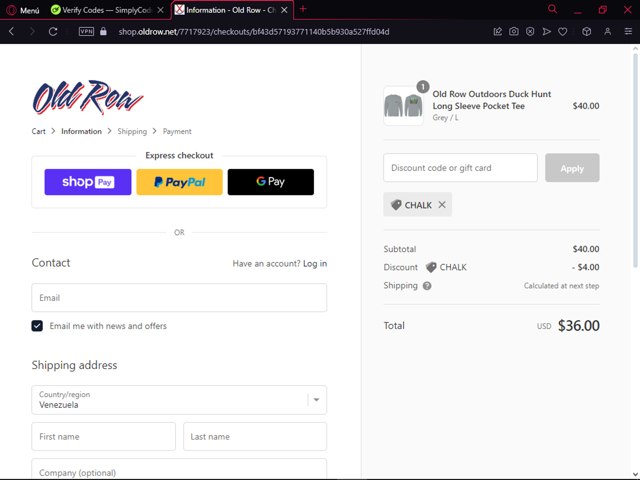
Task: Focus the First name field
Action: click(103, 436)
